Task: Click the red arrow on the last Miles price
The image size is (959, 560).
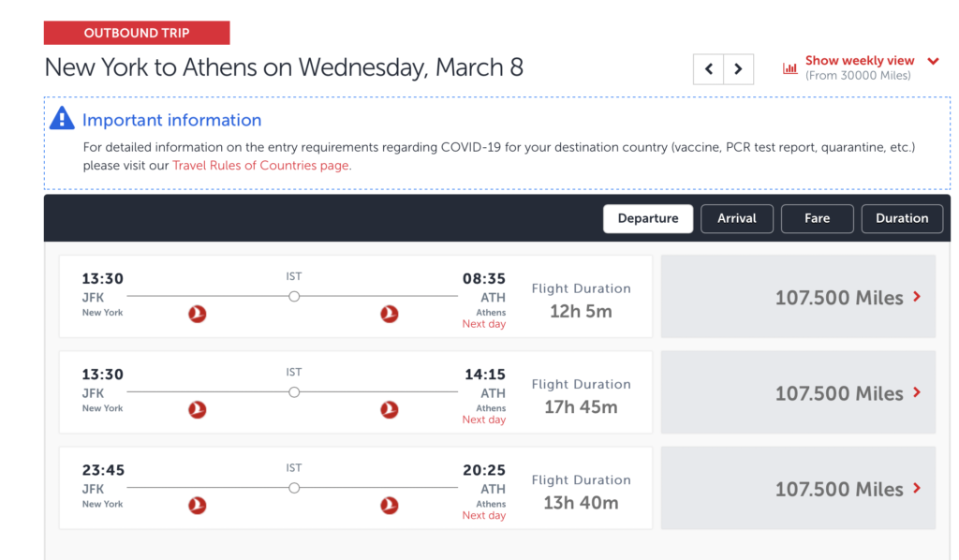Action: click(915, 488)
